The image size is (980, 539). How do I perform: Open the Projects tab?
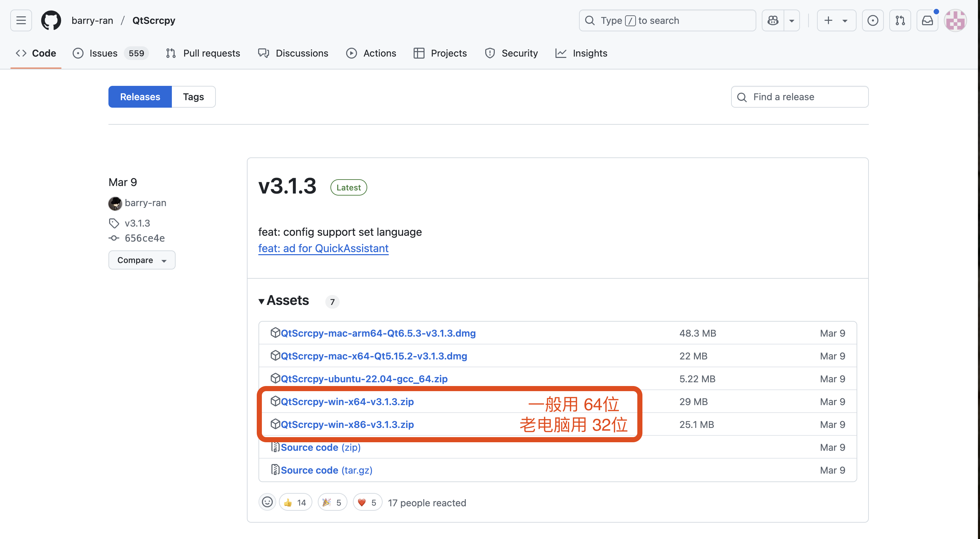pyautogui.click(x=440, y=53)
